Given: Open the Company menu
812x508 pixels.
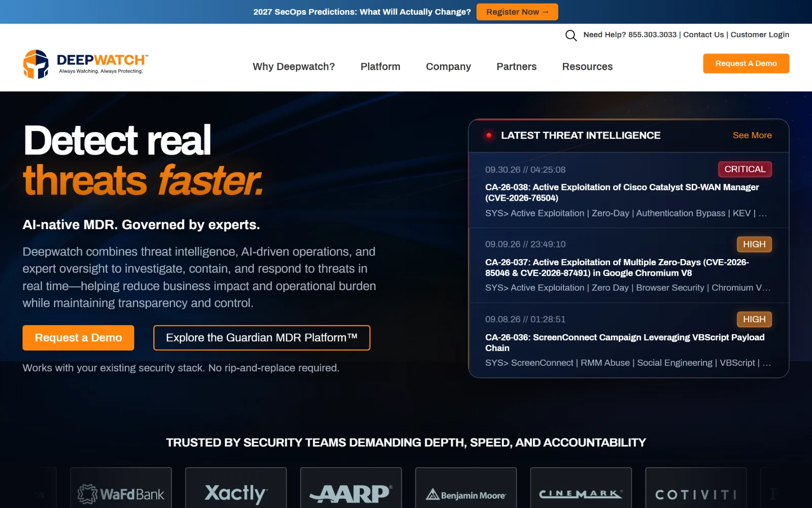Looking at the screenshot, I should (x=448, y=67).
